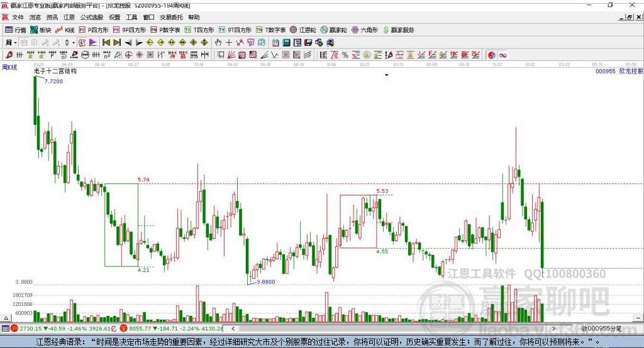Screen dimensions: 644x348
Task: Select the hand pan tool
Action: click(x=218, y=43)
